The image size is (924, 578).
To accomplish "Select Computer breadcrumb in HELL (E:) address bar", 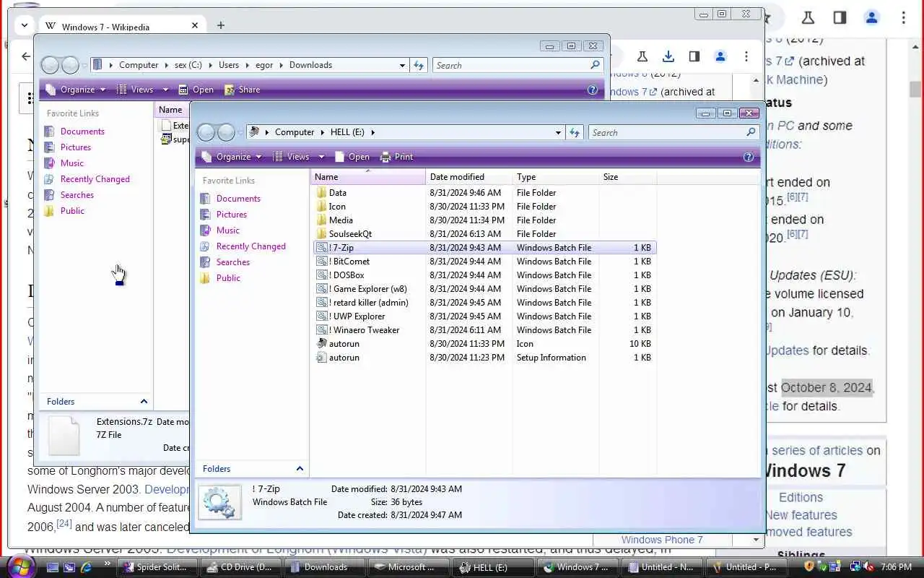I will tap(295, 132).
